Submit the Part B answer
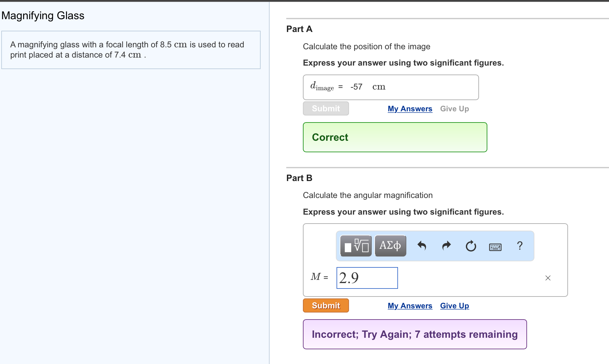The height and width of the screenshot is (364, 609). [326, 305]
